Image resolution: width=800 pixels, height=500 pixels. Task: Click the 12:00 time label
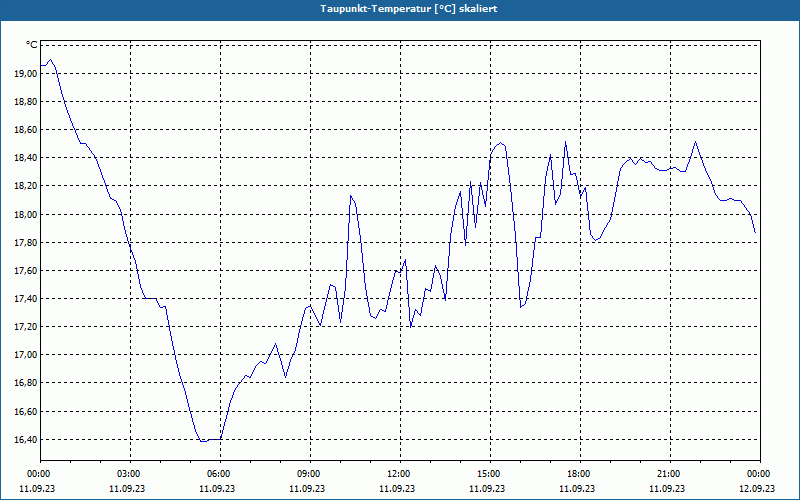[x=401, y=474]
